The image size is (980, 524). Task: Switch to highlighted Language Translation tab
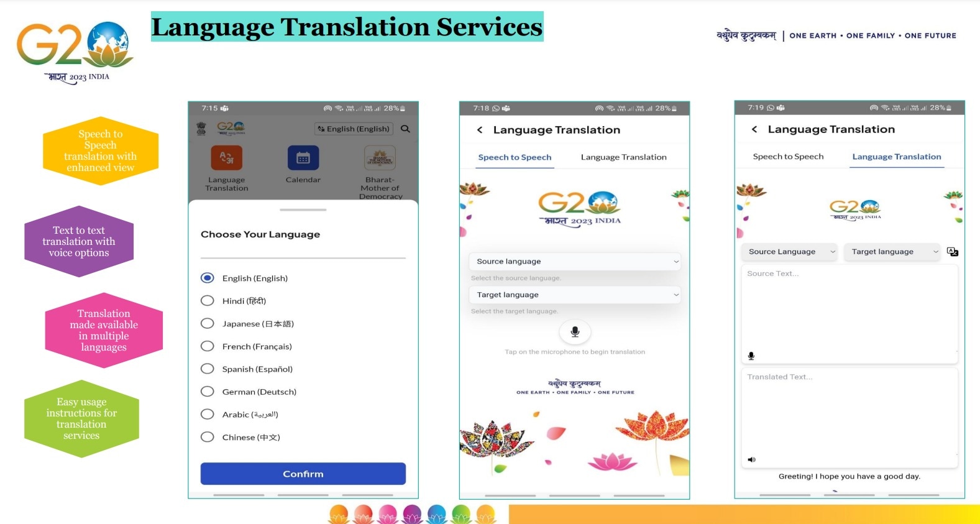pos(896,157)
